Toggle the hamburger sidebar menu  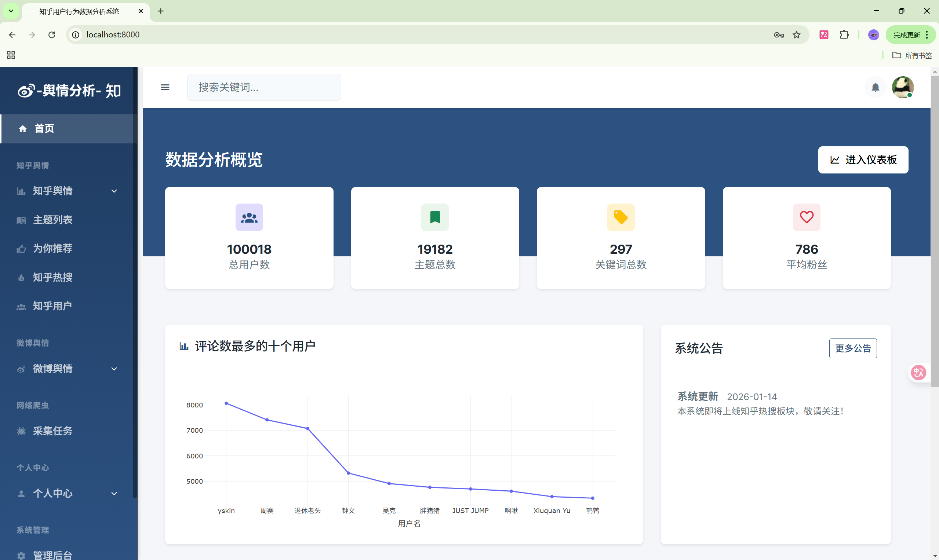[165, 87]
